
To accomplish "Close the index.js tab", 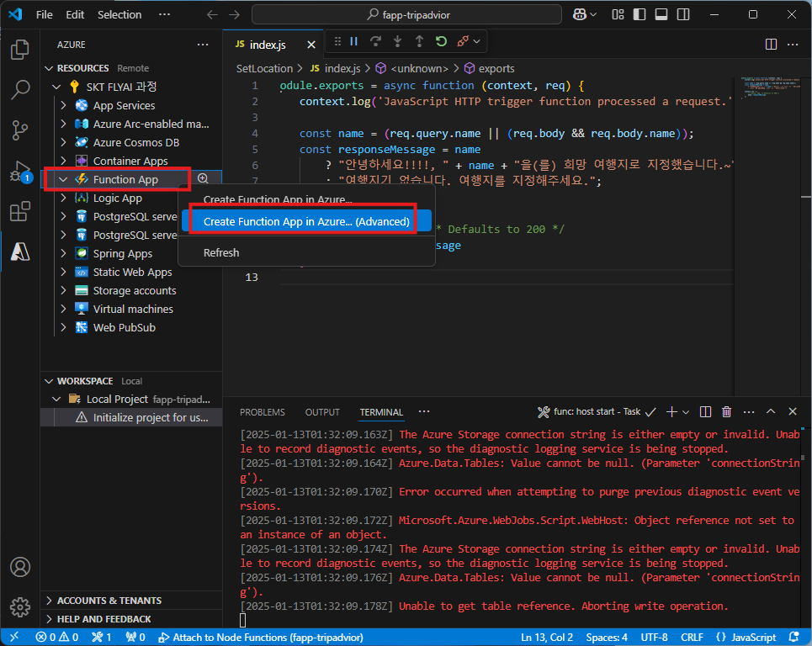I will [311, 45].
